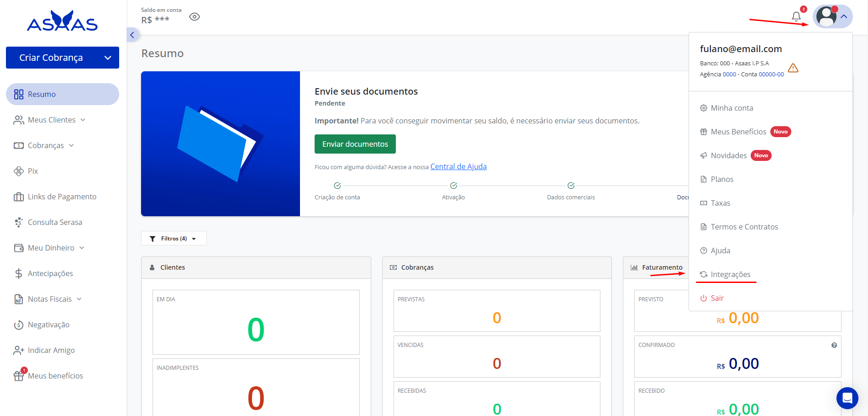Click the Enviar documentos button
Image resolution: width=868 pixels, height=416 pixels.
click(355, 144)
